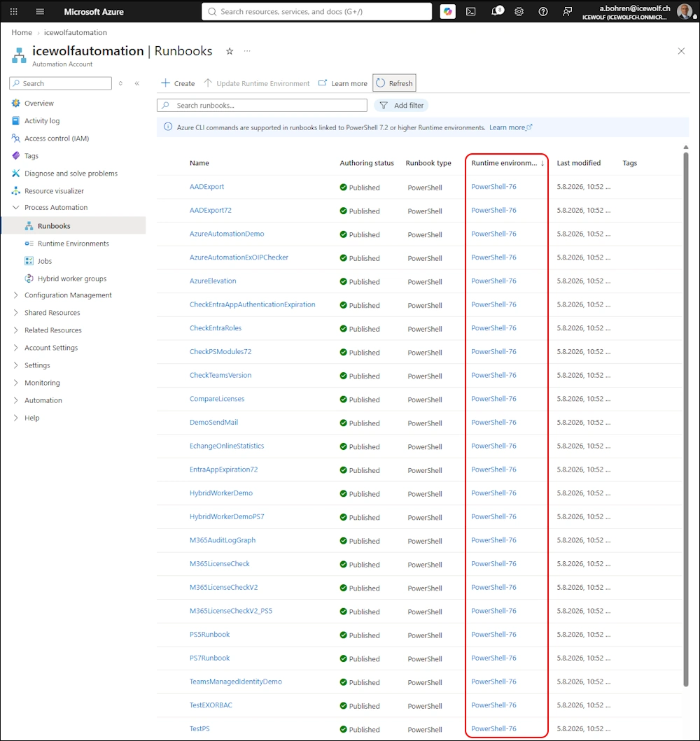The width and height of the screenshot is (700, 741).
Task: Click the info icon in the banner
Action: coord(168,127)
